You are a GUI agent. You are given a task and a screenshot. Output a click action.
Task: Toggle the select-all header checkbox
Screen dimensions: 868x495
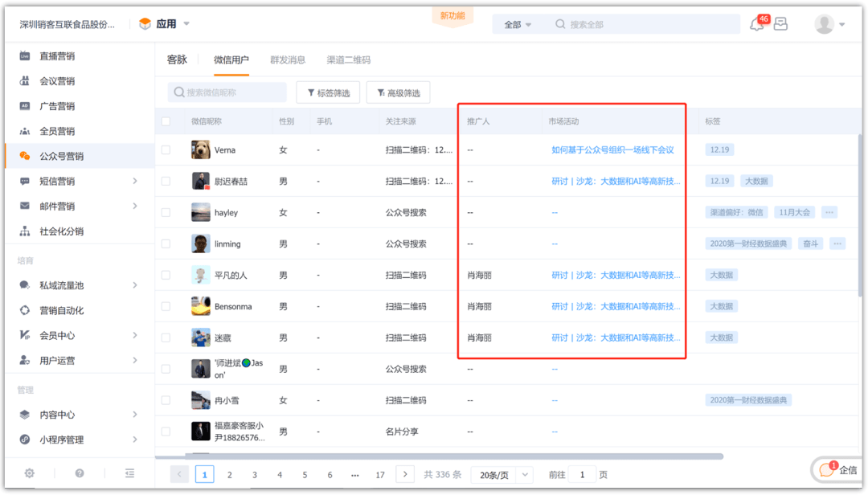(166, 121)
